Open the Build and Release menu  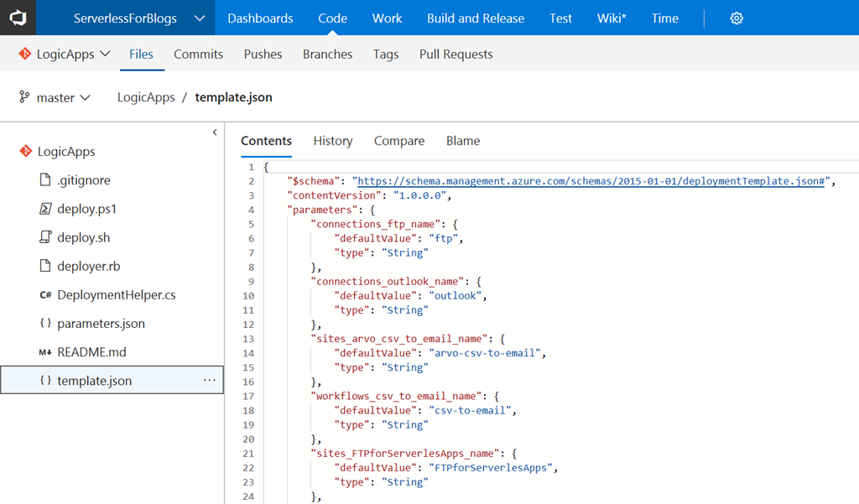coord(476,18)
